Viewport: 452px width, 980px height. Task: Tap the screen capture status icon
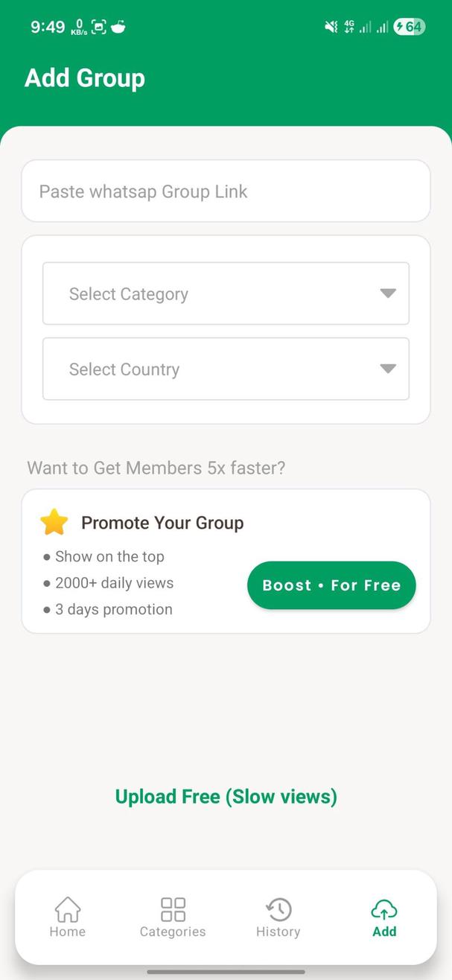(98, 28)
